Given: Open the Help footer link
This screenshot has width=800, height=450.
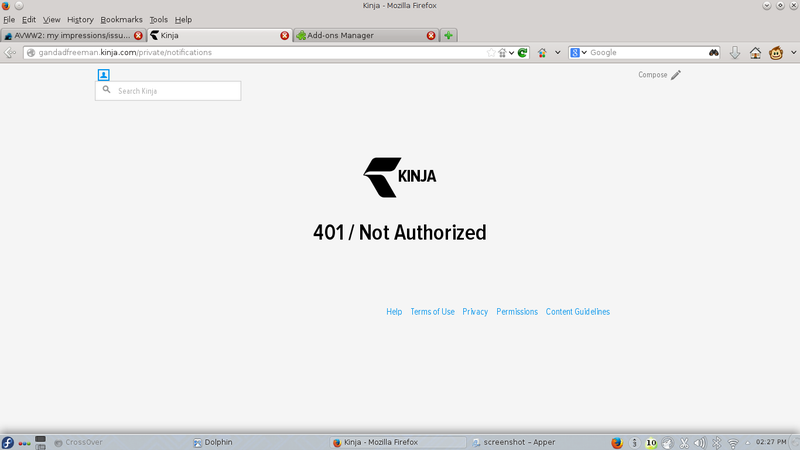Looking at the screenshot, I should pyautogui.click(x=394, y=312).
